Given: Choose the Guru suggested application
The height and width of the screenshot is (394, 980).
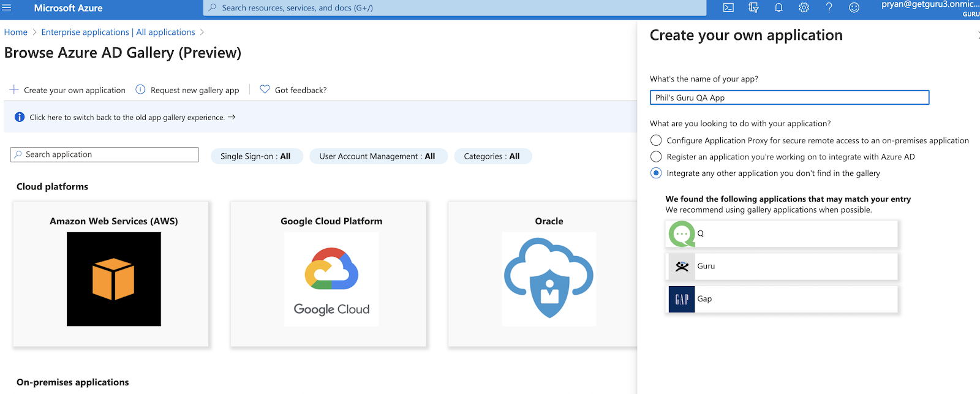Looking at the screenshot, I should pyautogui.click(x=782, y=267).
